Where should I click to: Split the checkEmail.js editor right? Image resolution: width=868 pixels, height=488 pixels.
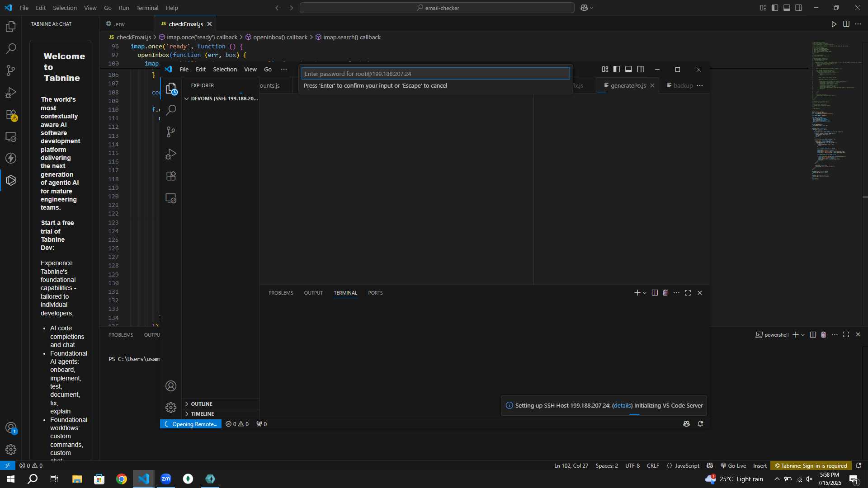[846, 24]
